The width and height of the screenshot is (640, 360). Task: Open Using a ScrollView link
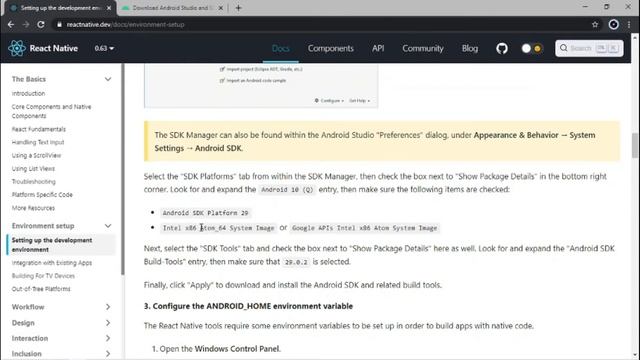click(36, 156)
